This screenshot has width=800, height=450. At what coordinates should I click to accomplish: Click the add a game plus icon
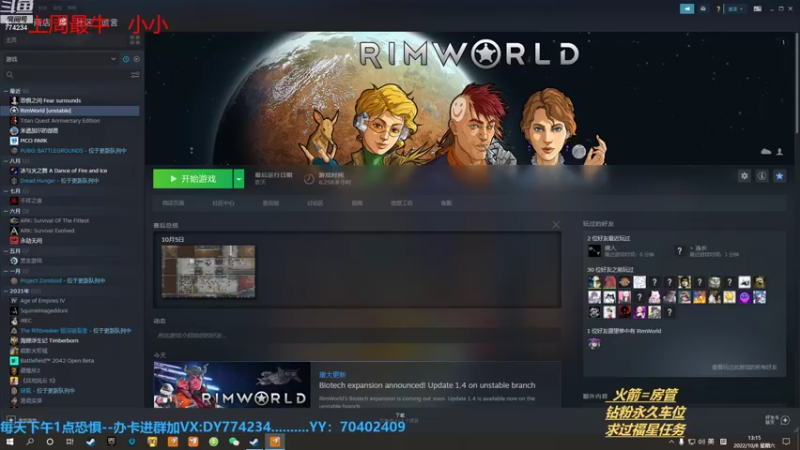pos(11,420)
